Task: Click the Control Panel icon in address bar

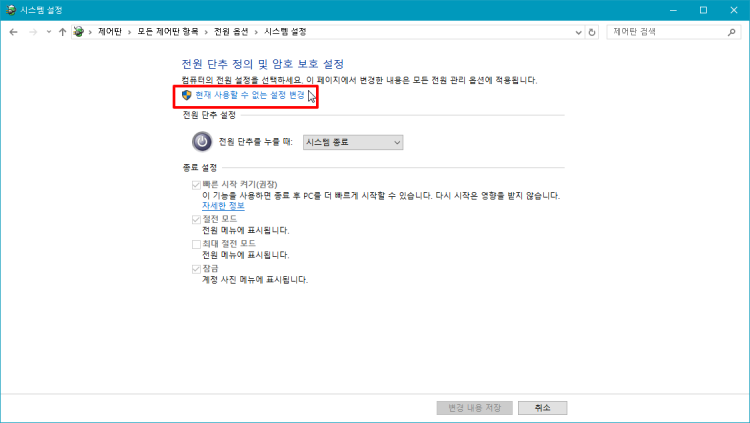Action: point(79,32)
